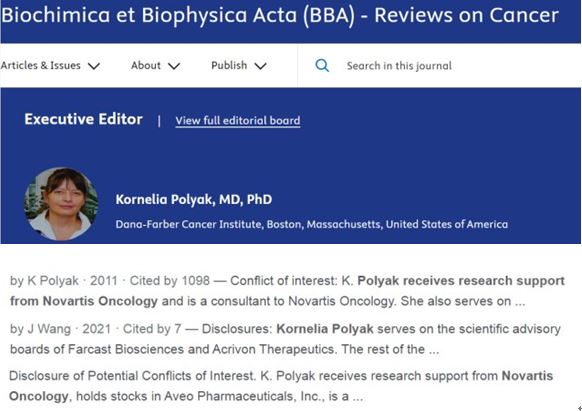Expand the Articles & Issues chevron
Screen dimensions: 582x411
(x=94, y=66)
